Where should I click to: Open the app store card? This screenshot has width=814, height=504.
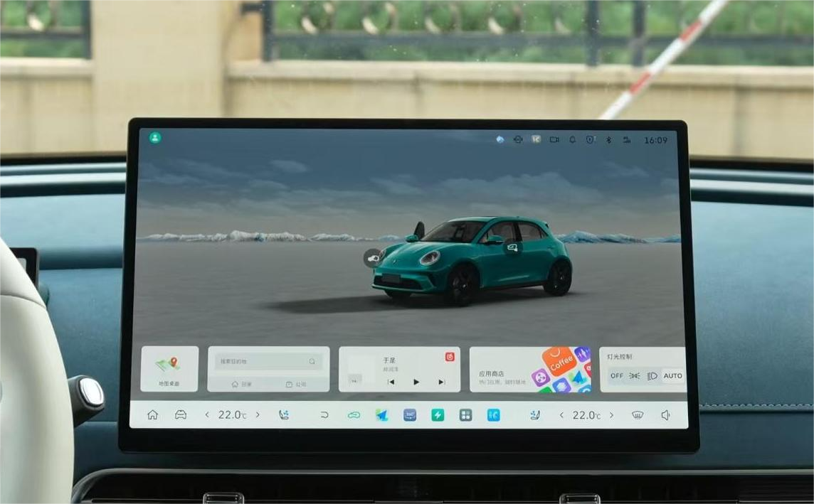click(x=530, y=369)
